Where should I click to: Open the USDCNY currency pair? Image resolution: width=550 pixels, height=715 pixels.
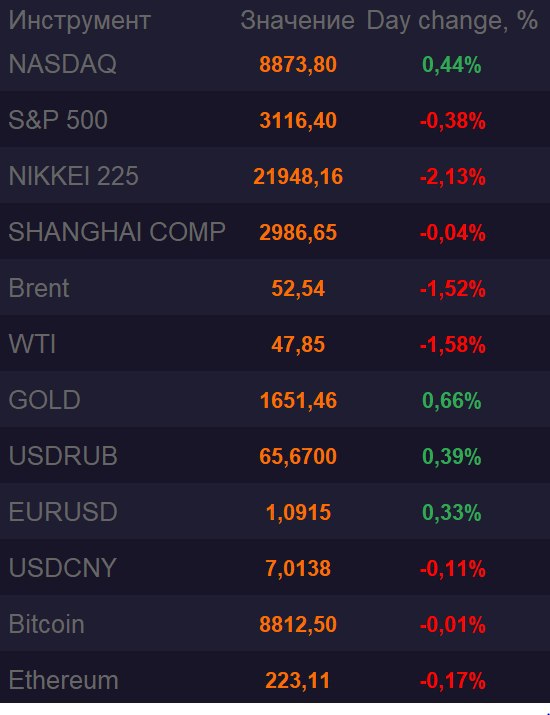pyautogui.click(x=62, y=568)
